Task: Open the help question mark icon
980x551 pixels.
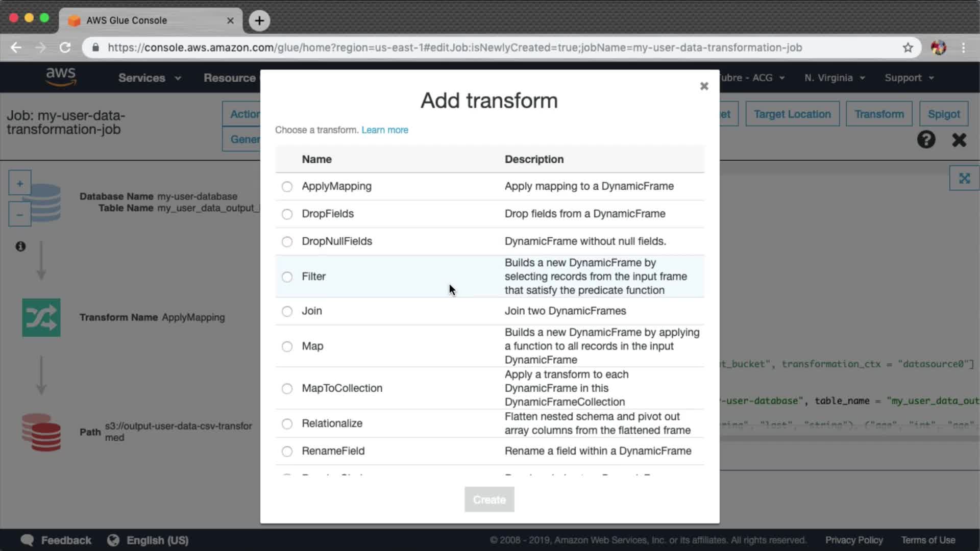Action: point(926,139)
